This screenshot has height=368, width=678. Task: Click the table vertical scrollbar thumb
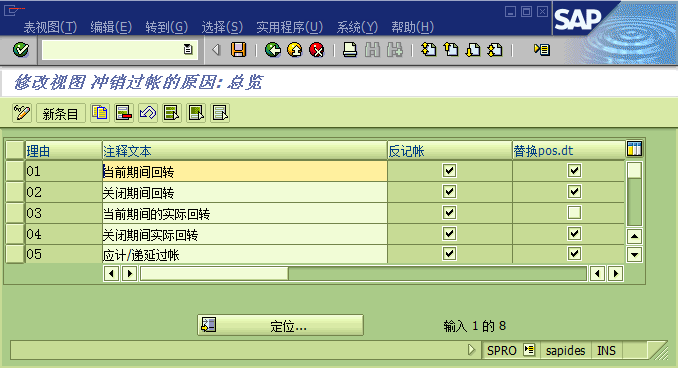(x=634, y=170)
